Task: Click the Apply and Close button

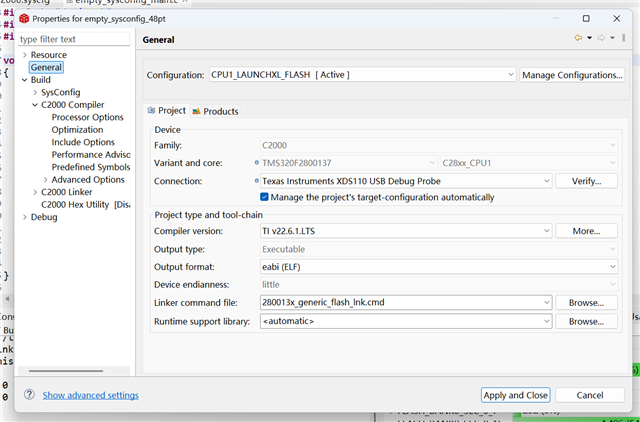Action: [x=515, y=395]
